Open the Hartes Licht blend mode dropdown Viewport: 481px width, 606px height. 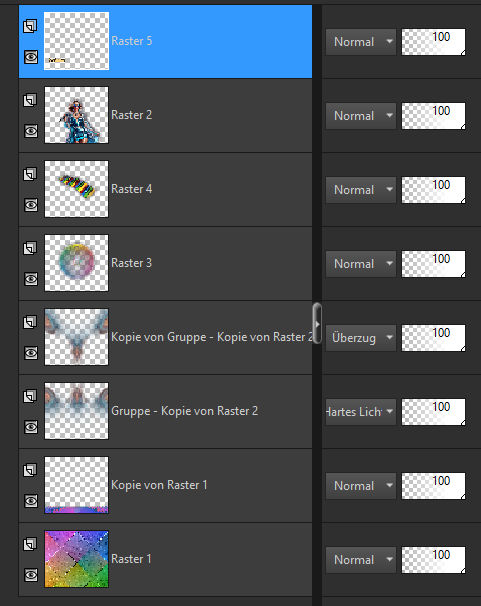(361, 412)
